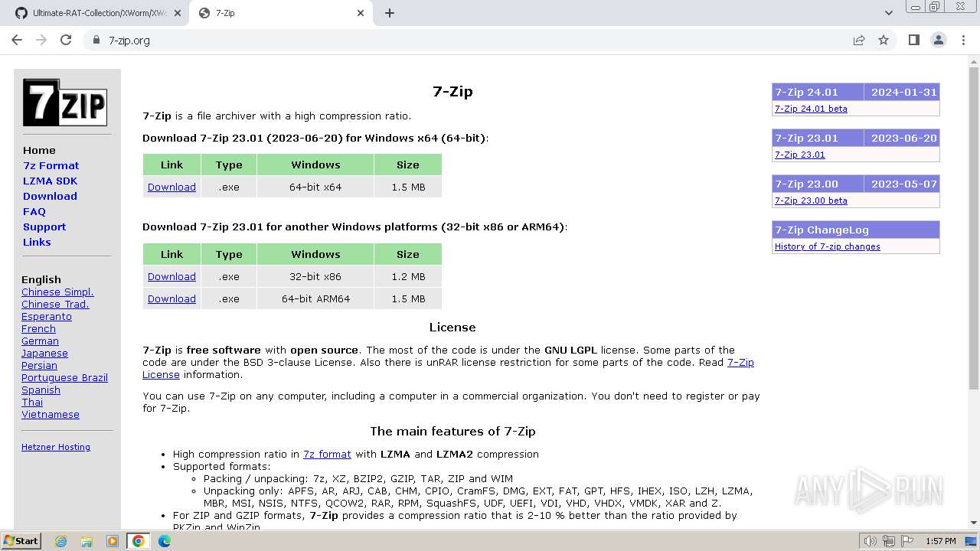Click the browser forward arrow
Viewport: 980px width, 551px height.
click(x=41, y=40)
